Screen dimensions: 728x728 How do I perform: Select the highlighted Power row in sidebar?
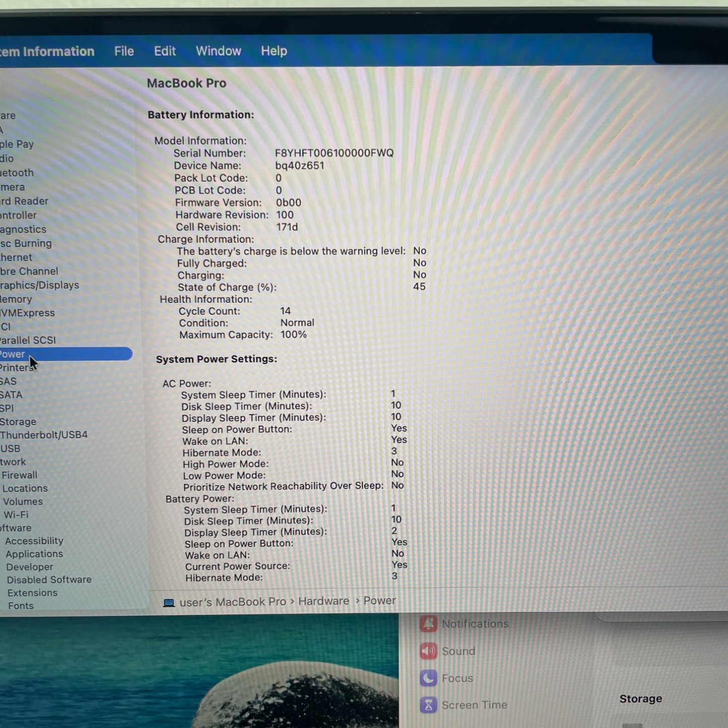66,354
